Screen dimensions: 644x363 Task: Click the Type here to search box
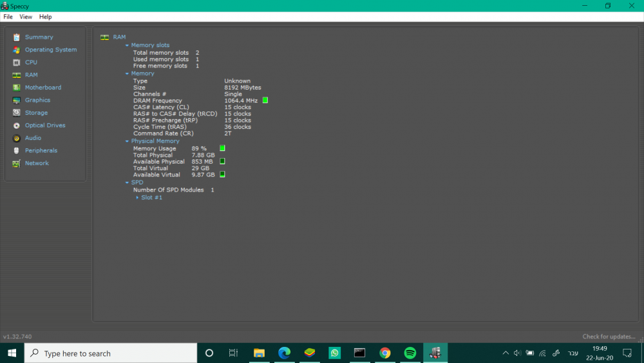(111, 353)
